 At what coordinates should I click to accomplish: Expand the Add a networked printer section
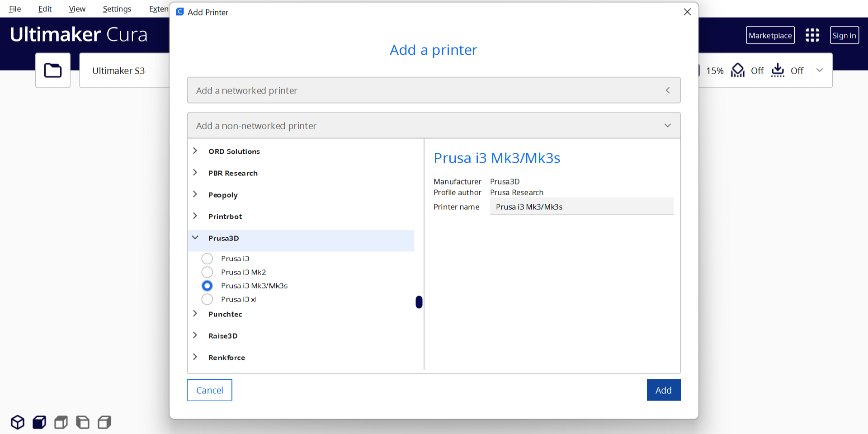(434, 90)
